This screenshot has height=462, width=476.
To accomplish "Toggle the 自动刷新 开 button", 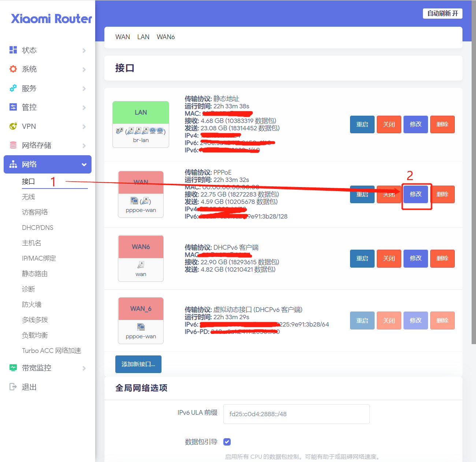I will tap(443, 14).
